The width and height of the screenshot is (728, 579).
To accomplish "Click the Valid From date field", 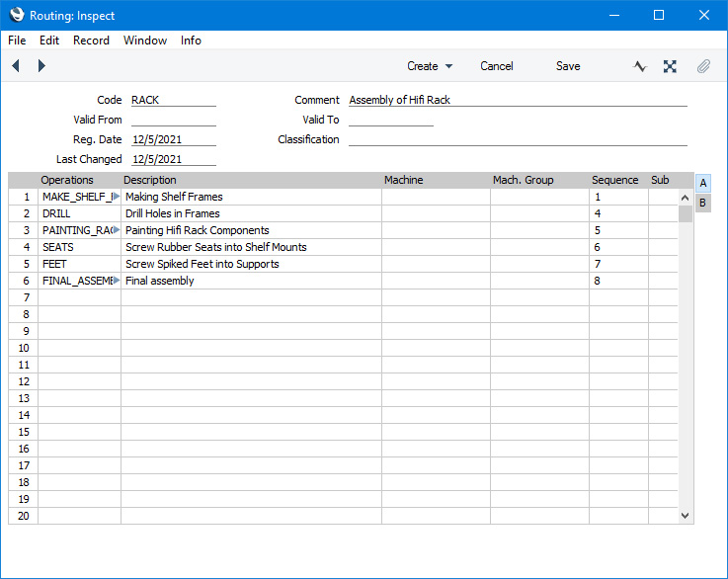I will [173, 120].
